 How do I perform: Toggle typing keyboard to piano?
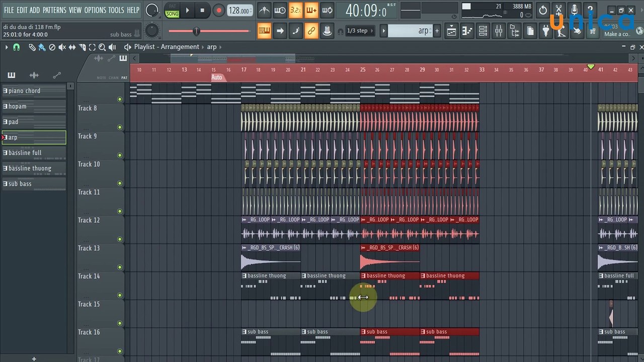(264, 31)
